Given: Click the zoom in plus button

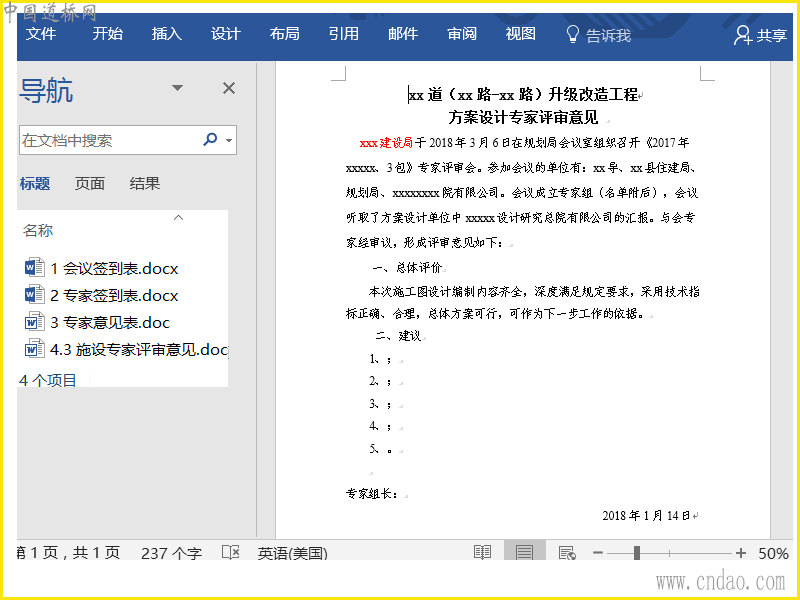Looking at the screenshot, I should [x=741, y=553].
